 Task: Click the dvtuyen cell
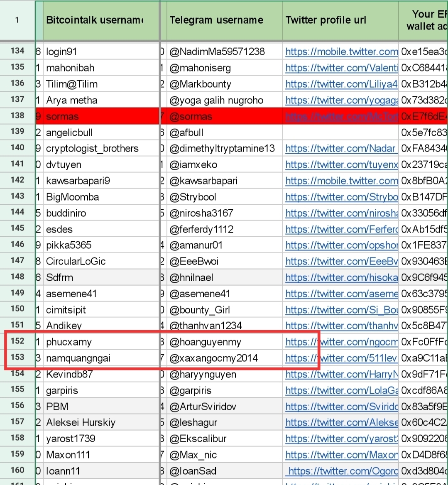(x=101, y=164)
